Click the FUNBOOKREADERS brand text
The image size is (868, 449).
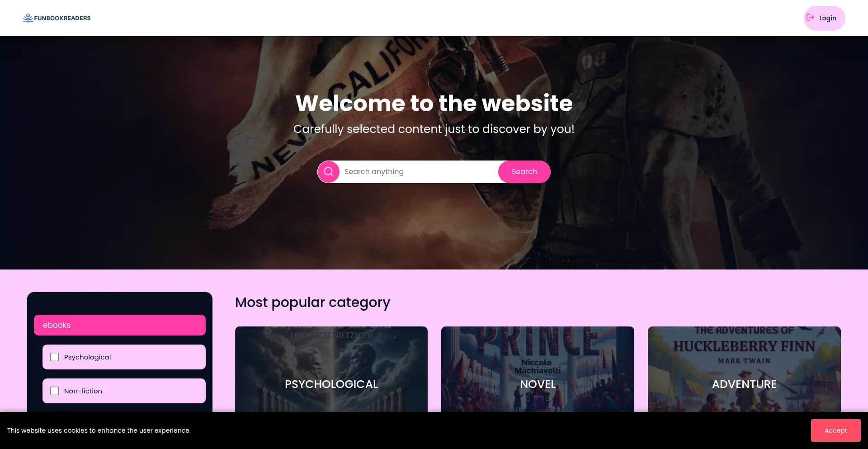click(x=62, y=18)
